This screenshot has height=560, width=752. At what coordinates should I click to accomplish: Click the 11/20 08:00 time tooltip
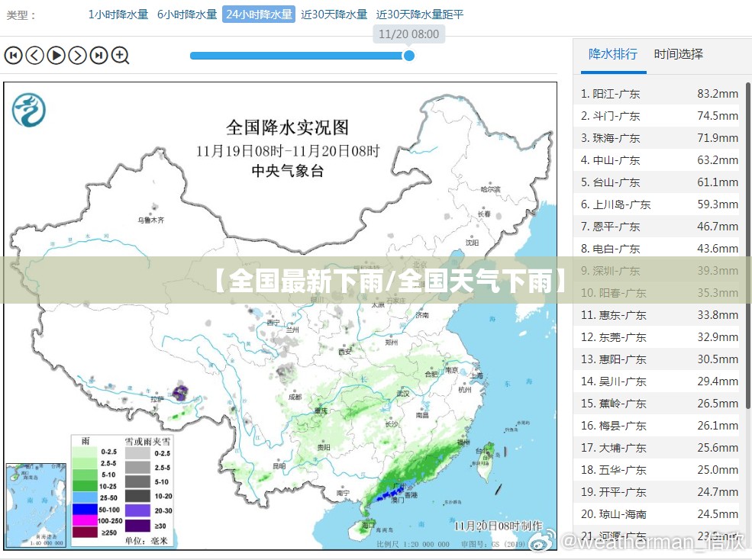(x=408, y=34)
